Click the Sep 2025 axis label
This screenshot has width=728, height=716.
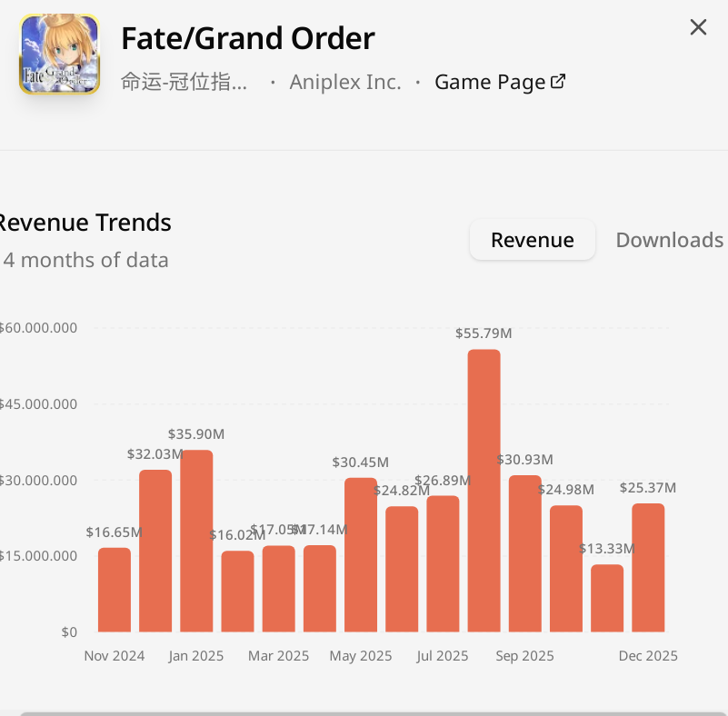[524, 656]
